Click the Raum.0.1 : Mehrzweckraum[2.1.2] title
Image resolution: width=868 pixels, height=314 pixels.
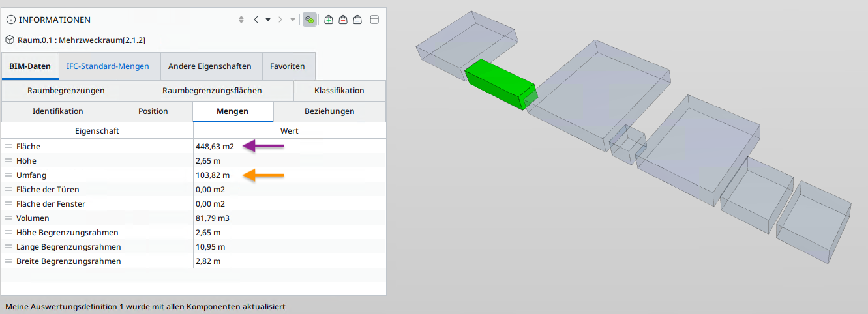pos(81,40)
